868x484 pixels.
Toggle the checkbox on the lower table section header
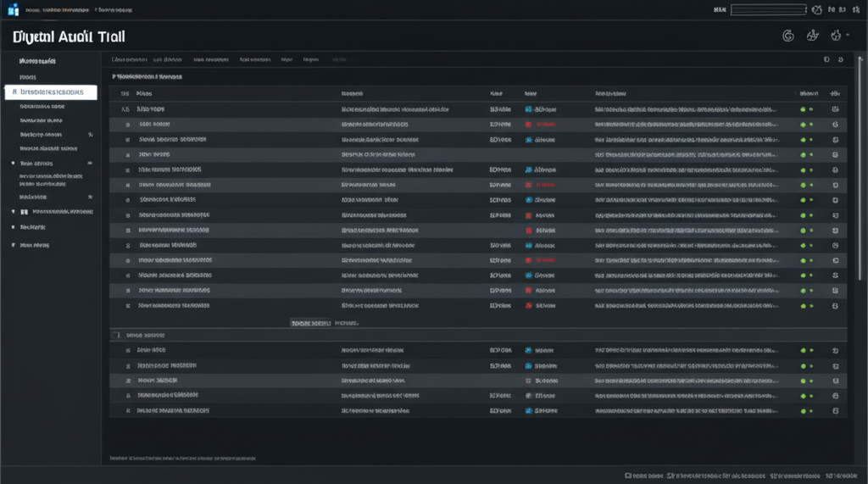tap(116, 336)
